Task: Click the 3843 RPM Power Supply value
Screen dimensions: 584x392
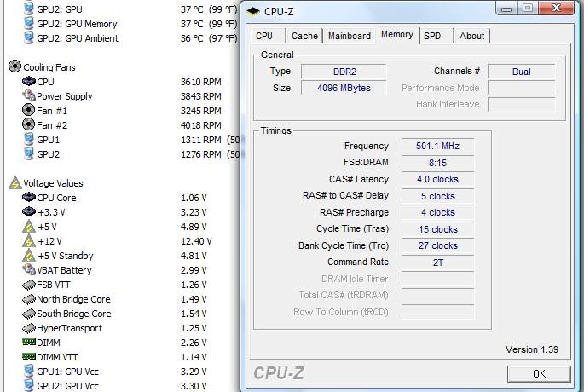Action: pos(201,96)
